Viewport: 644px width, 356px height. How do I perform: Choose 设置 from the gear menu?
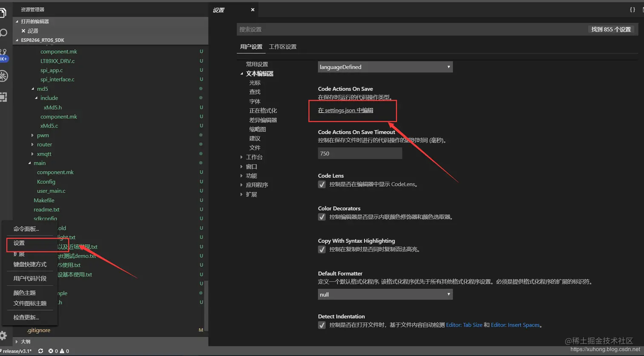pyautogui.click(x=19, y=243)
